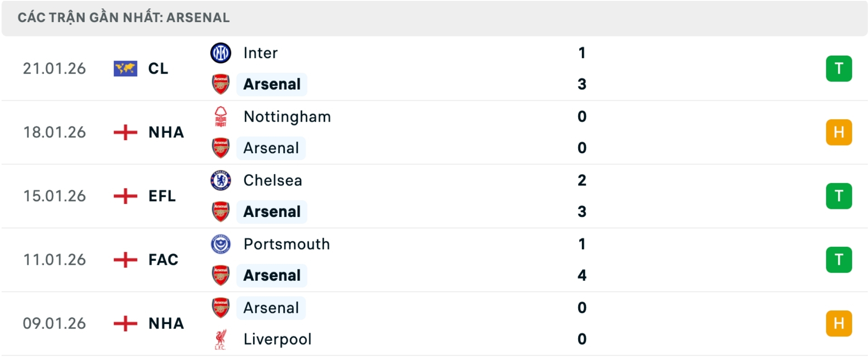The width and height of the screenshot is (868, 358).
Task: Open the highlighted Arsenal team name link
Action: click(x=271, y=84)
